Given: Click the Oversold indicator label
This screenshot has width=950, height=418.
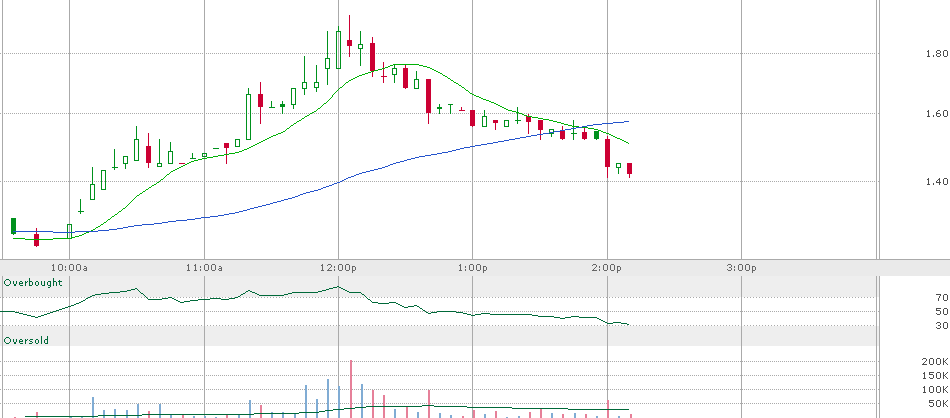Looking at the screenshot, I should [26, 340].
